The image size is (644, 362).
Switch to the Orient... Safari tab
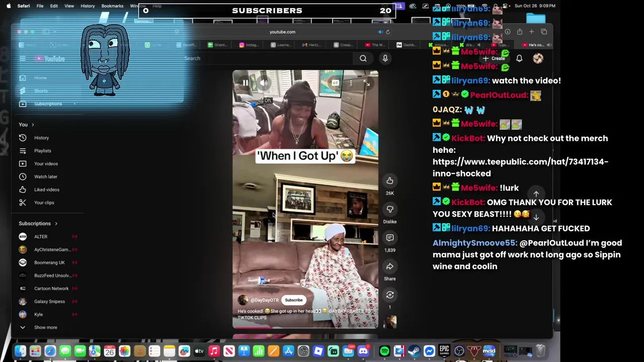(x=217, y=45)
